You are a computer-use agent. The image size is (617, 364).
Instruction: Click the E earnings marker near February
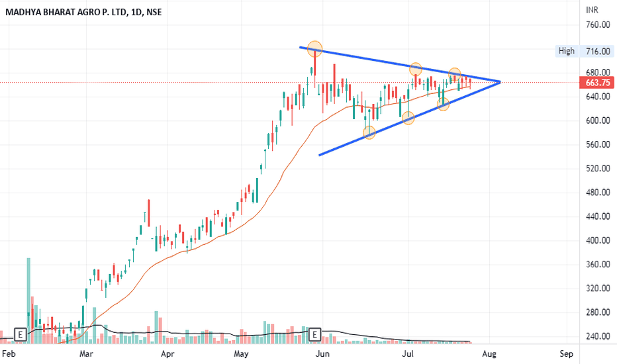click(x=20, y=334)
